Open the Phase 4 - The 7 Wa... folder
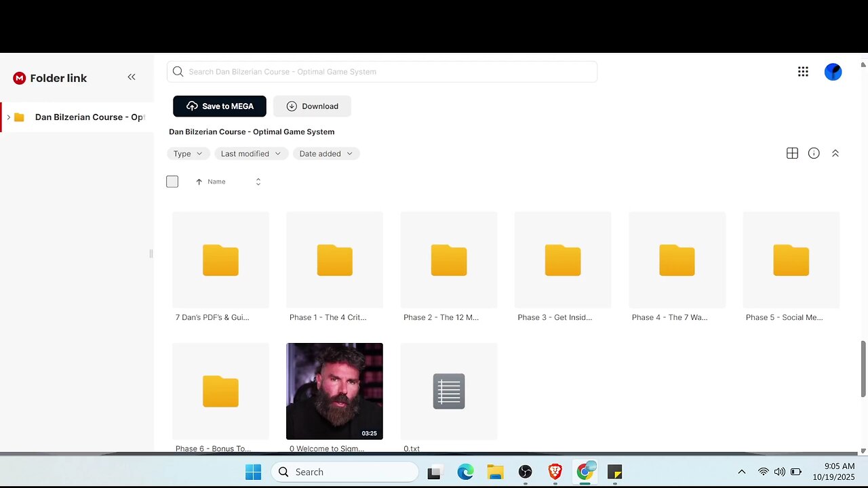This screenshot has height=488, width=868. pyautogui.click(x=677, y=267)
